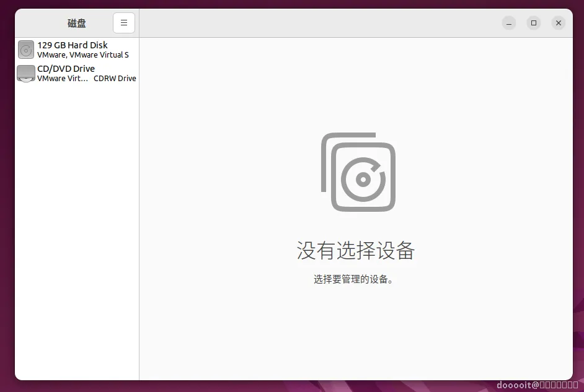This screenshot has width=584, height=392.
Task: Minimize the Disks window
Action: [509, 23]
